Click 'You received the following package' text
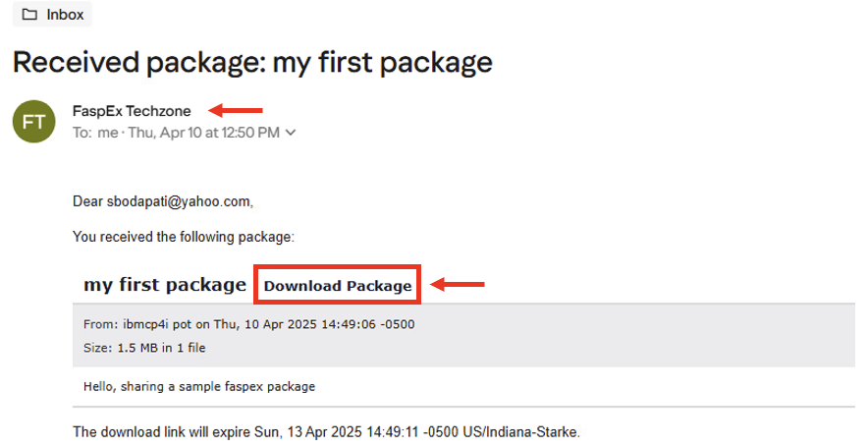 click(184, 237)
